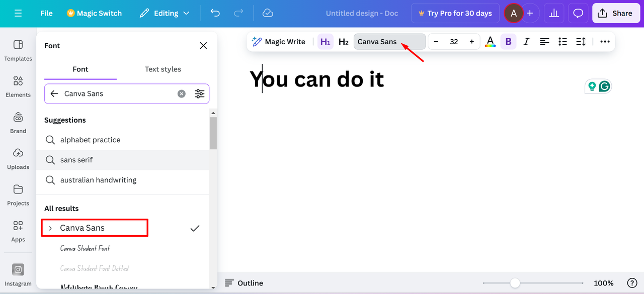Change text alignment

point(544,42)
